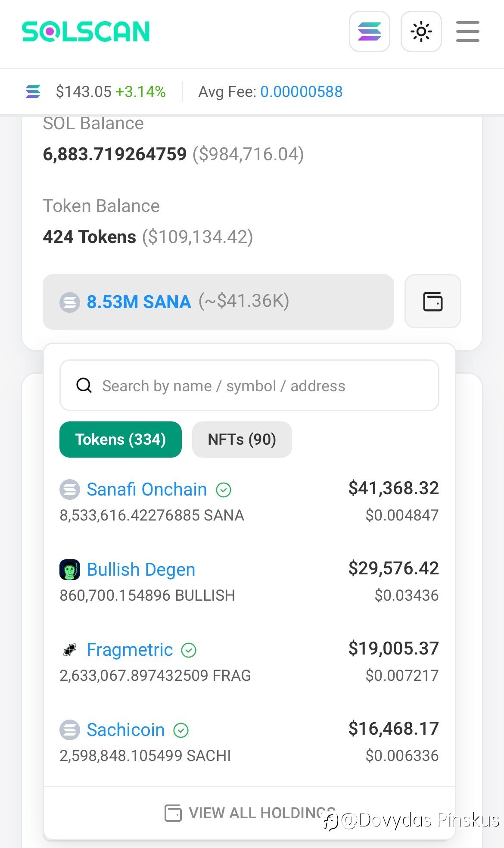Click the Bullish Degen token avatar icon
Image resolution: width=504 pixels, height=848 pixels.
coord(70,570)
